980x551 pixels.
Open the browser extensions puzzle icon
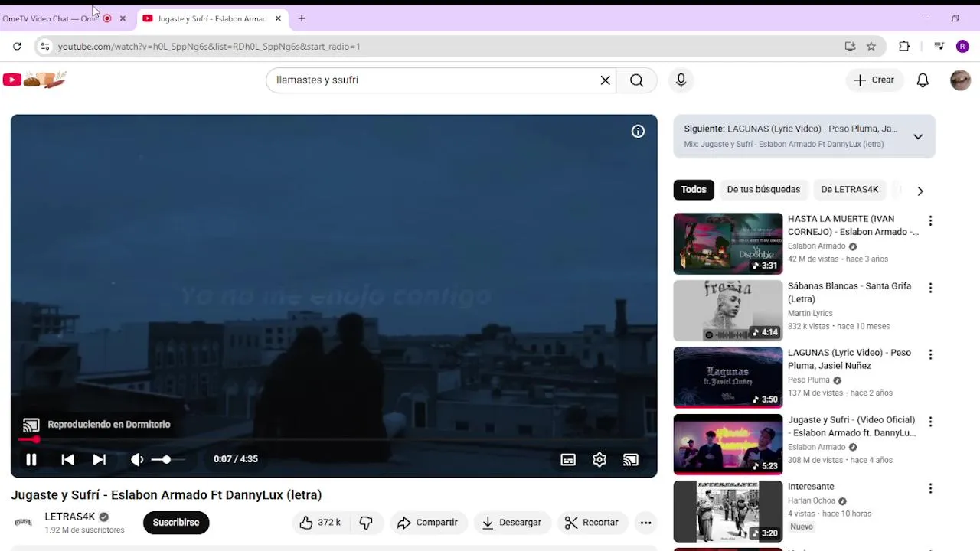click(x=904, y=47)
